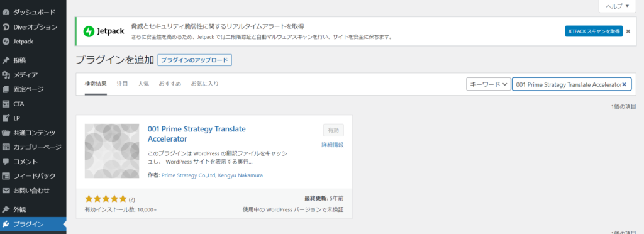Image resolution: width=644 pixels, height=234 pixels.
Task: Click the pages icon beside 固定ページ
Action: click(6, 89)
